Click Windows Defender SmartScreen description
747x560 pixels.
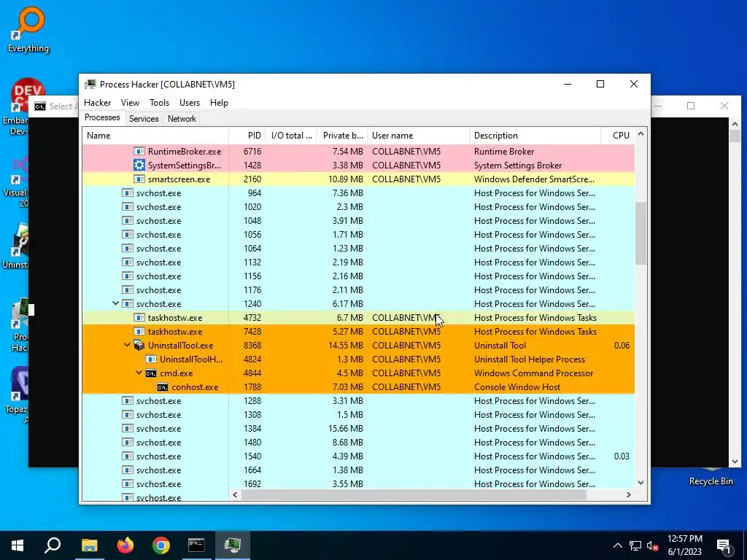534,179
